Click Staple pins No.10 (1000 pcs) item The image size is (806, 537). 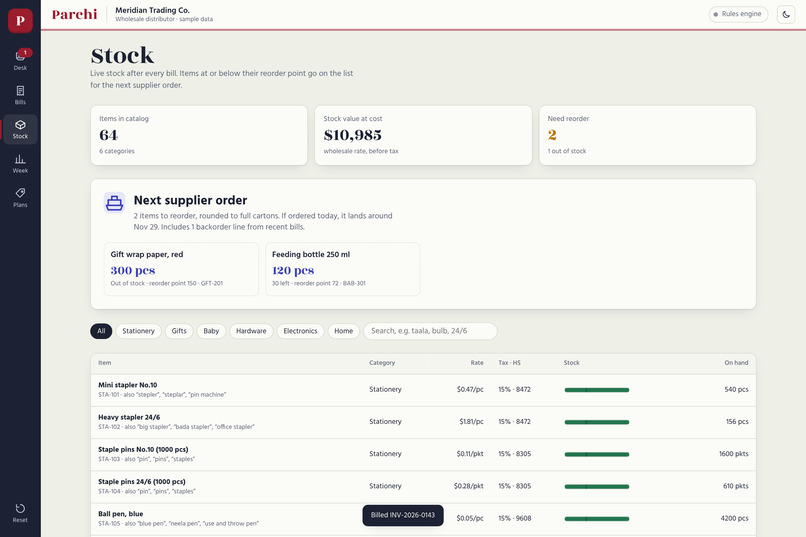point(143,449)
